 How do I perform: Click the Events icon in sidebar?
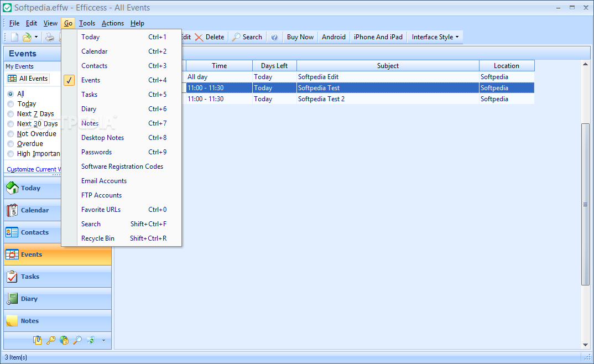12,254
